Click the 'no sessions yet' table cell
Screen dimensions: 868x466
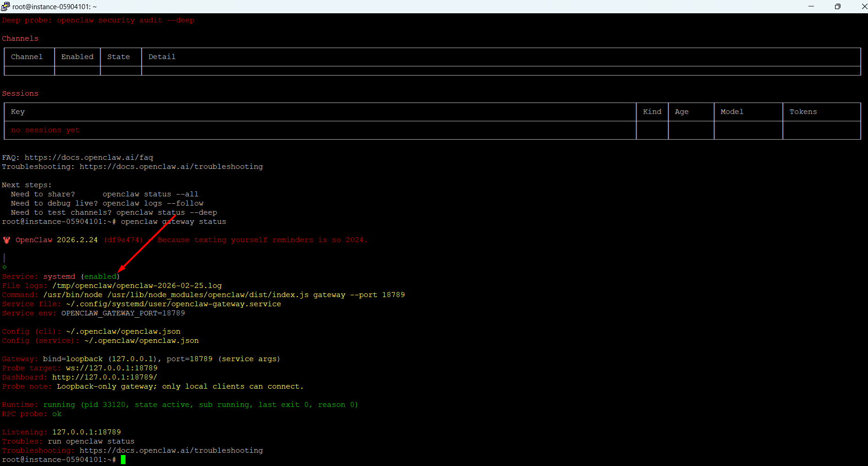click(45, 130)
